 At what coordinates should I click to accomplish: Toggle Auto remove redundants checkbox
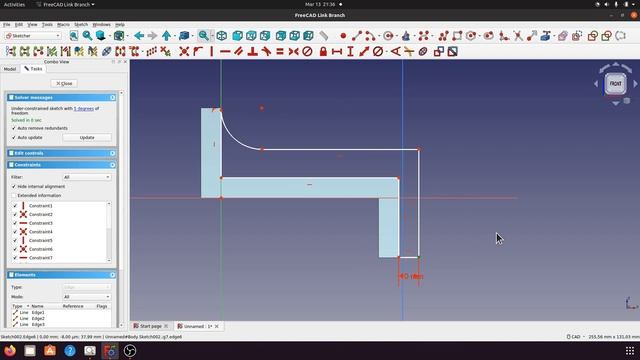pos(13,128)
